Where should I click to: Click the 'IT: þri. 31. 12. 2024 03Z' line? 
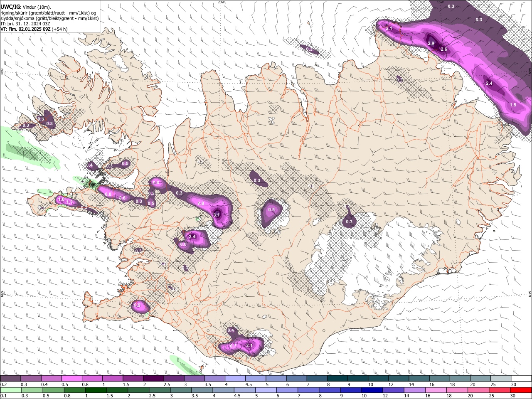tap(25, 24)
